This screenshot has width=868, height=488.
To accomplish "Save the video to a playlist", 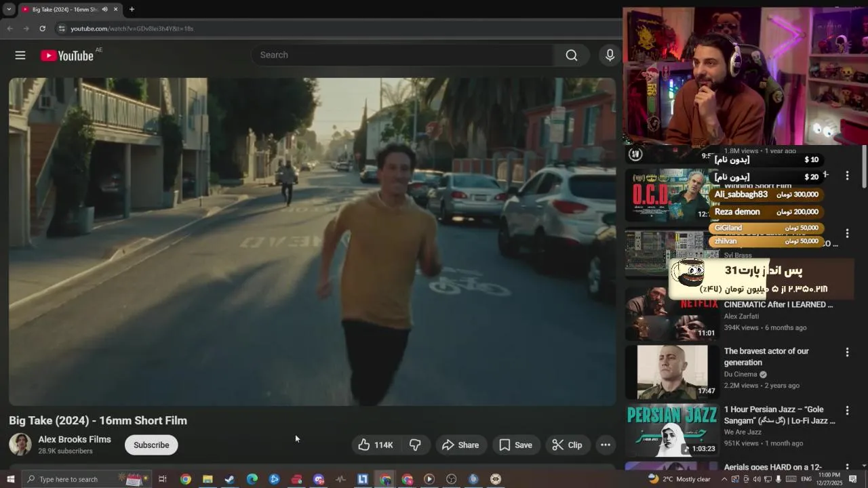I will pyautogui.click(x=515, y=445).
